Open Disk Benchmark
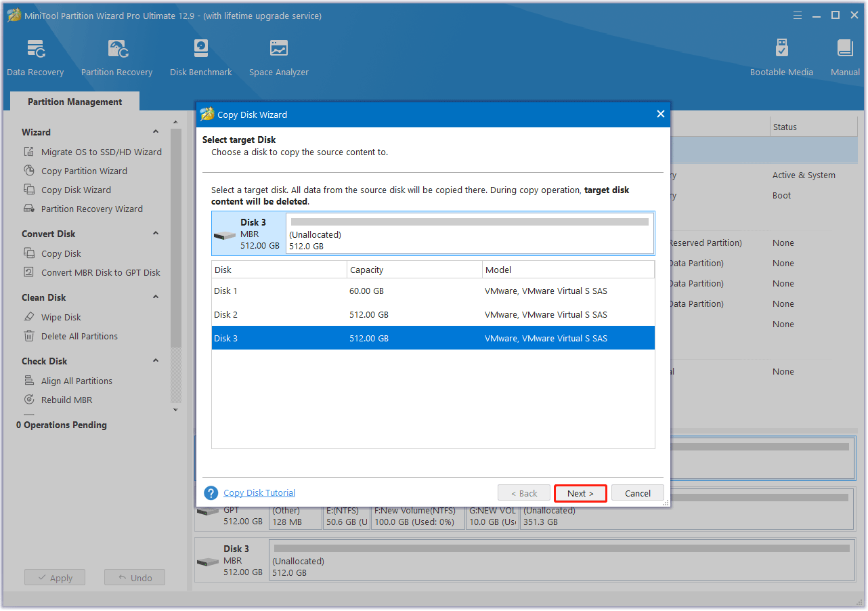Screen dimensions: 868x611 [x=201, y=58]
